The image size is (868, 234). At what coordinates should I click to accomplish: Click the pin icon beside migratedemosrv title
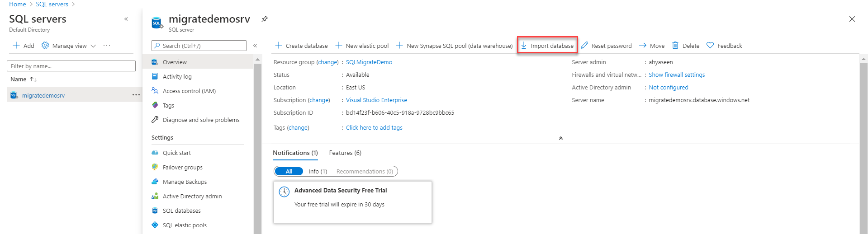[265, 19]
